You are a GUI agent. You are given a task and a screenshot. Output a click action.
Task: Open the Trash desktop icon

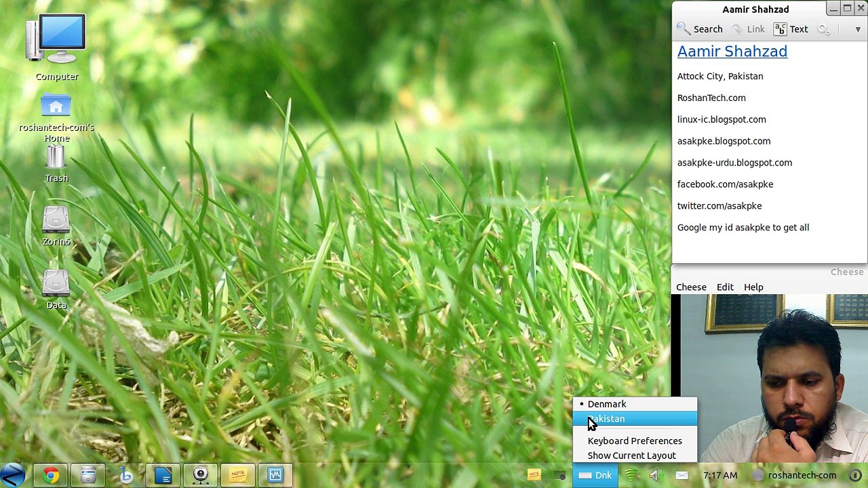pos(56,164)
